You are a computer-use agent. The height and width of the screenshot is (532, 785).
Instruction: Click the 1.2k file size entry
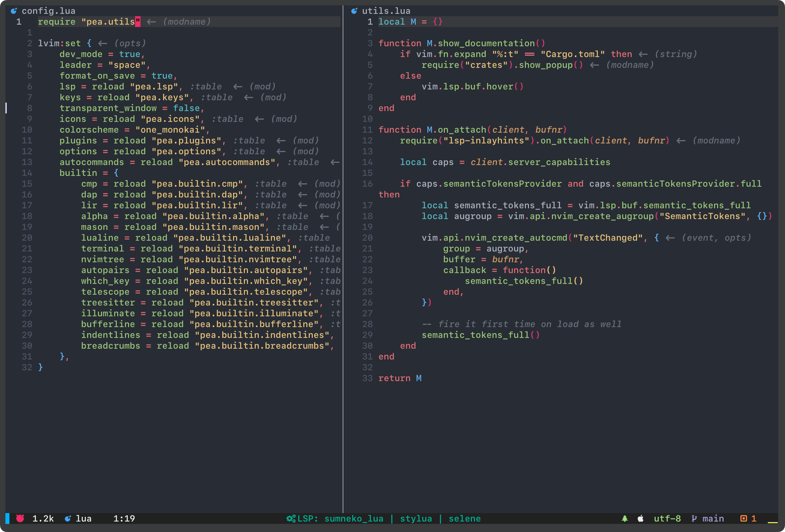pyautogui.click(x=43, y=518)
